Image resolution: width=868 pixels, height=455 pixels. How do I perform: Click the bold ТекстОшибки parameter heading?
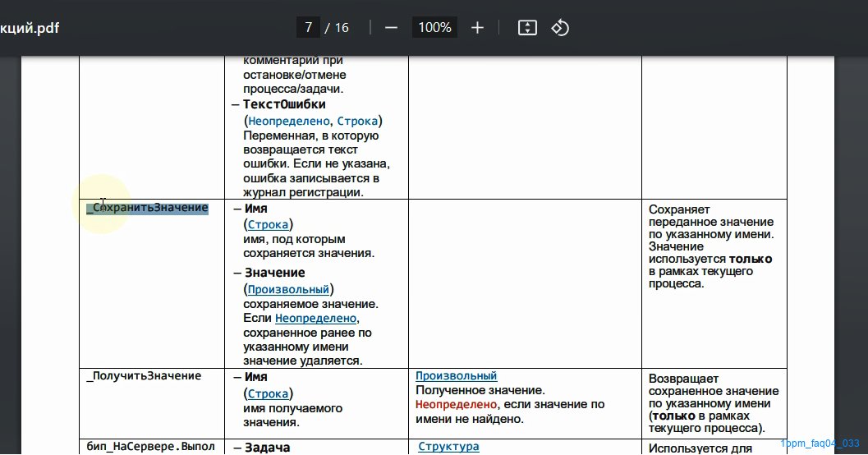pos(284,104)
